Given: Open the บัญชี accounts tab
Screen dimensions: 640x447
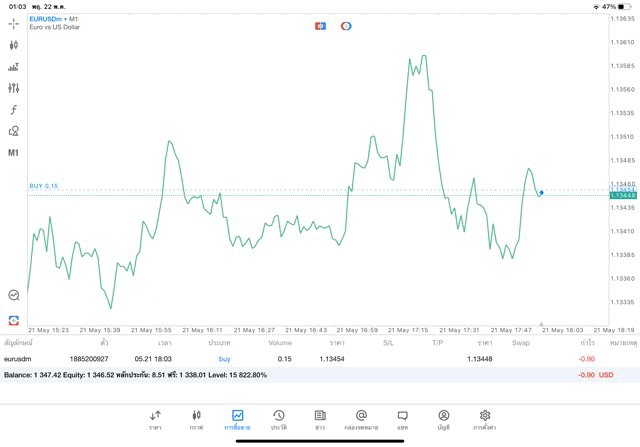Looking at the screenshot, I should (x=443, y=419).
